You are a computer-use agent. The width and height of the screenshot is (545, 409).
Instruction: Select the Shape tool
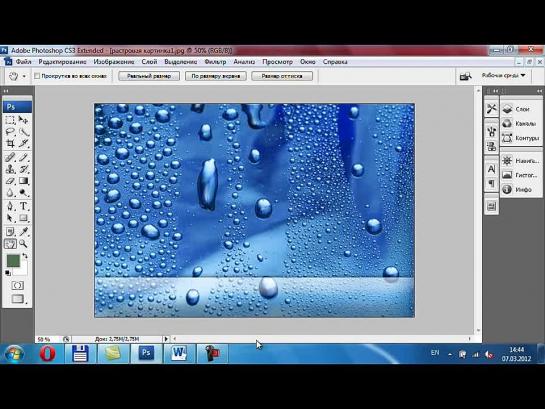(x=23, y=218)
